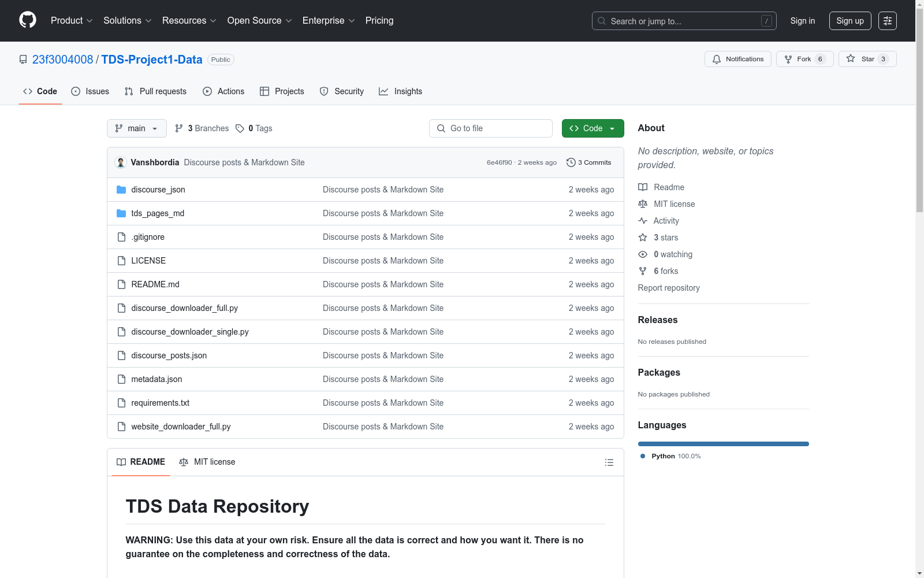Click the Search or jump to field
This screenshot has height=578, width=924.
pyautogui.click(x=684, y=21)
